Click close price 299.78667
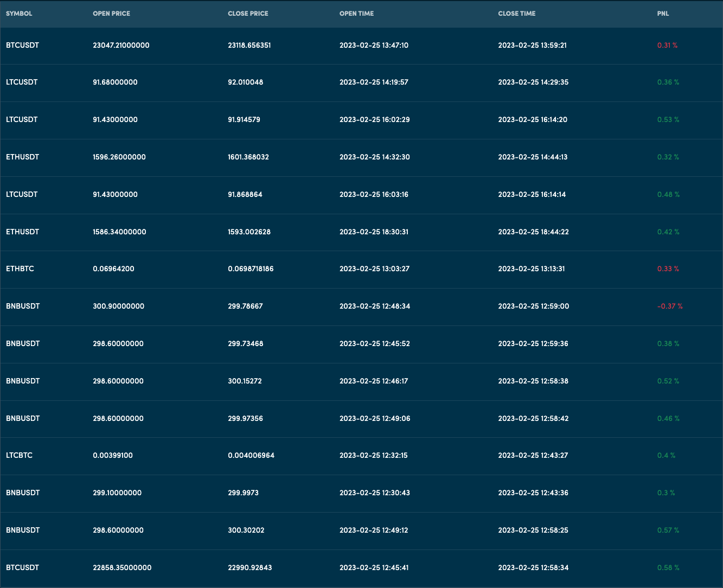Screen dimensions: 723x588 pyautogui.click(x=245, y=306)
